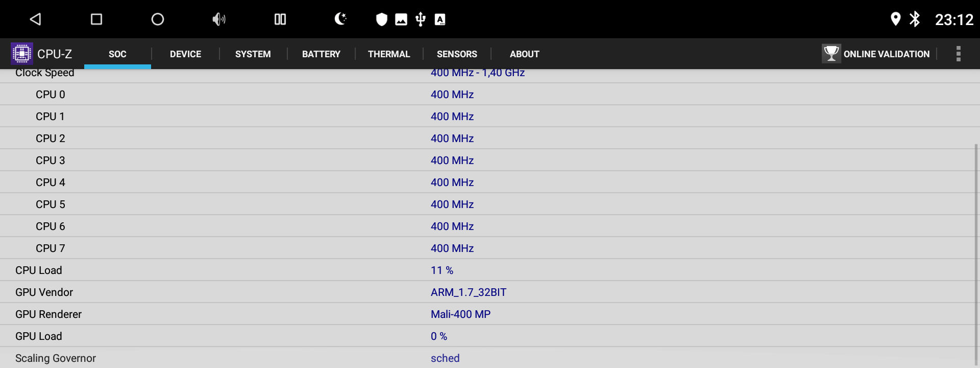The height and width of the screenshot is (368, 980).
Task: Click the 400 MHz value for CPU 3
Action: click(x=452, y=160)
